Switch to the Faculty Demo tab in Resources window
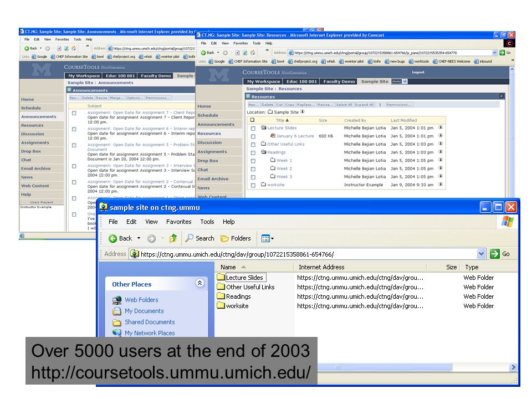532x399 pixels. coord(339,81)
